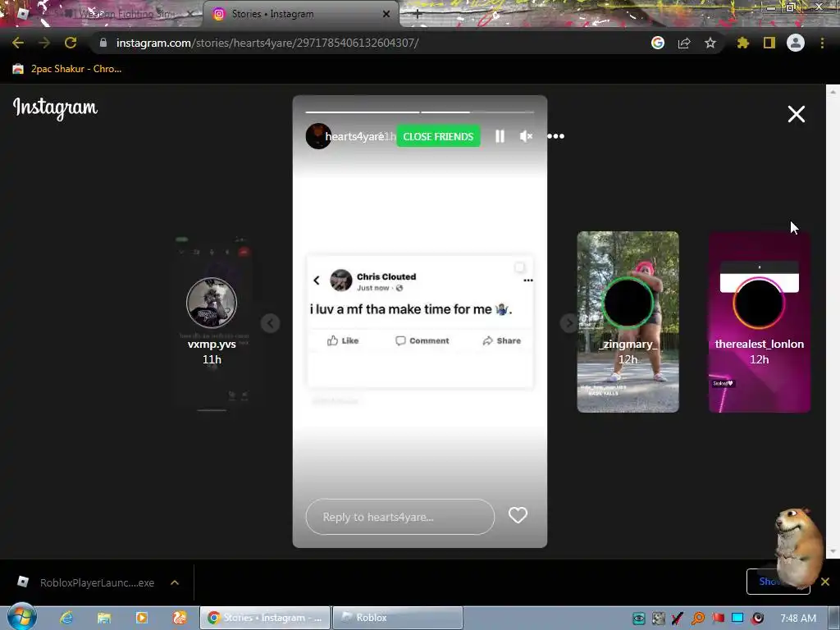This screenshot has width=840, height=630.
Task: Go to previous story arrow
Action: 270,323
